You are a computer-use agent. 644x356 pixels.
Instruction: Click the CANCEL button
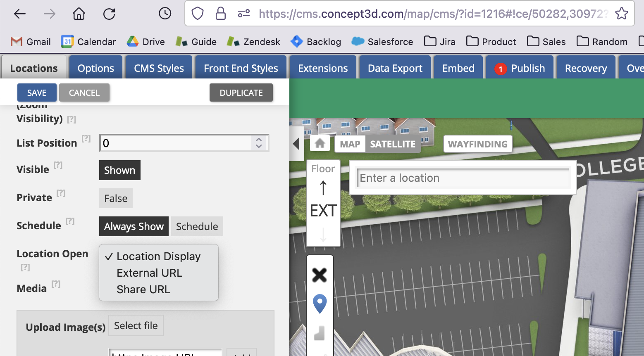point(84,93)
